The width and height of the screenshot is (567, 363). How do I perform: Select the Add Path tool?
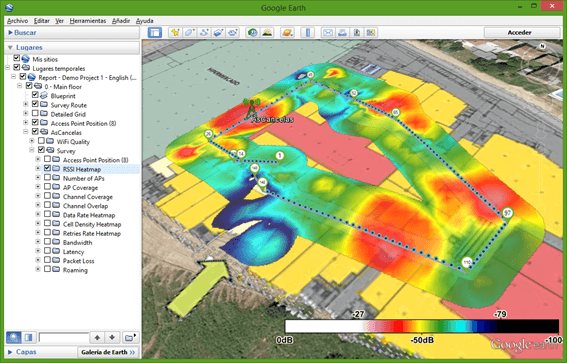tap(204, 33)
